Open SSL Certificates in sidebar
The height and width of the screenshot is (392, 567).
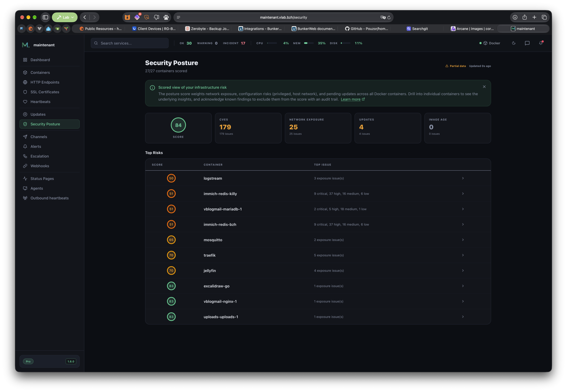tap(49, 92)
